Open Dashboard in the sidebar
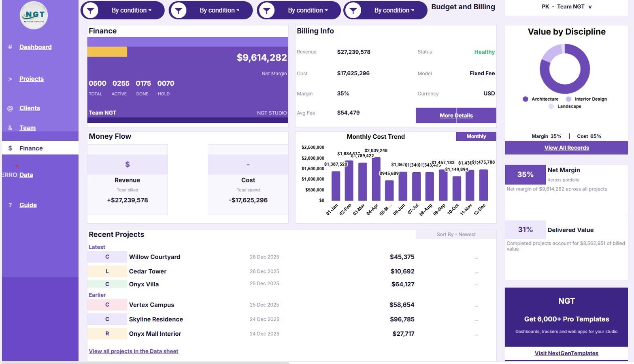 [36, 47]
